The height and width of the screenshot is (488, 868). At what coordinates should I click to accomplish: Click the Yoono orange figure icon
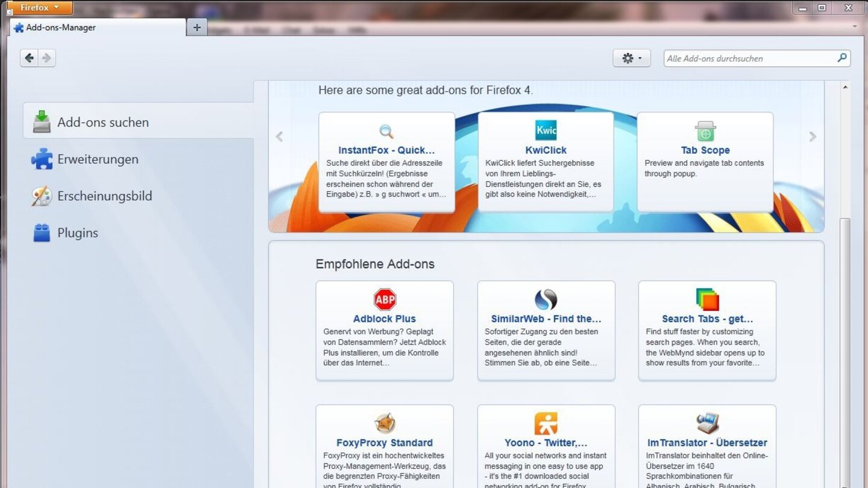coord(546,424)
